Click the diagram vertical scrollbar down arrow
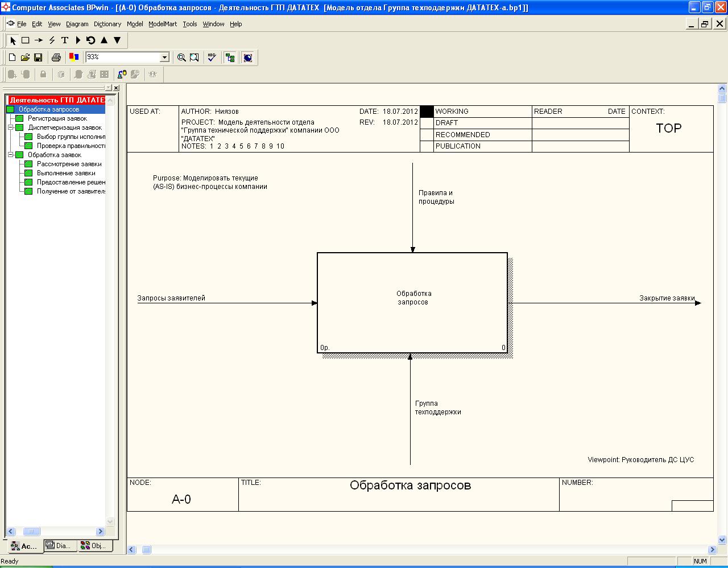 click(x=722, y=540)
